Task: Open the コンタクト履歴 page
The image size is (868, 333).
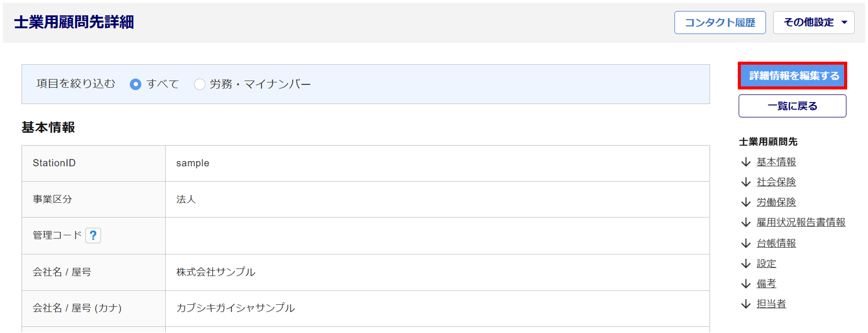Action: (x=720, y=23)
